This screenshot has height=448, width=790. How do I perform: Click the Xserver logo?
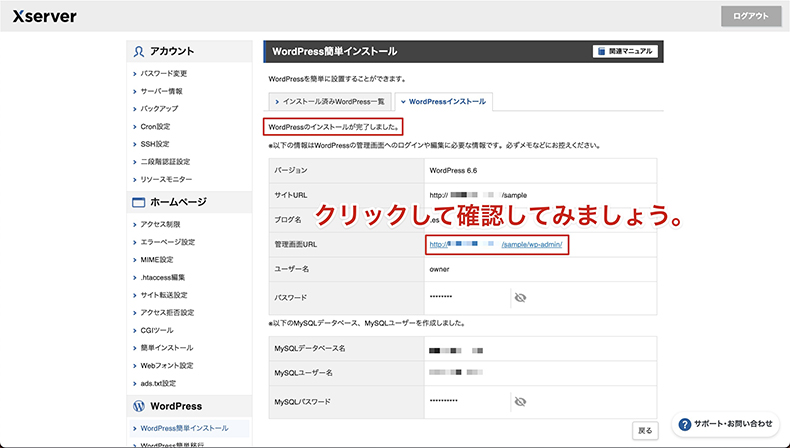pyautogui.click(x=44, y=16)
